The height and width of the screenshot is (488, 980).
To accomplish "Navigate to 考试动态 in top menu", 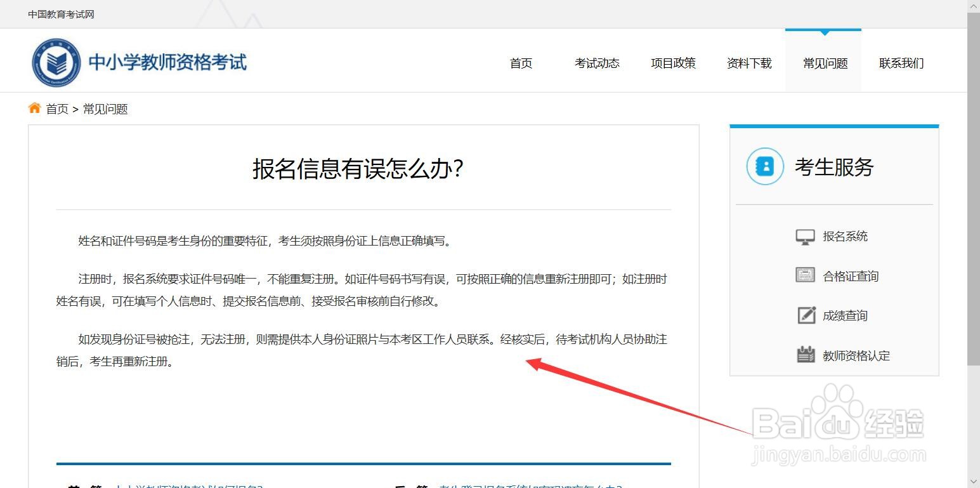I will point(596,63).
